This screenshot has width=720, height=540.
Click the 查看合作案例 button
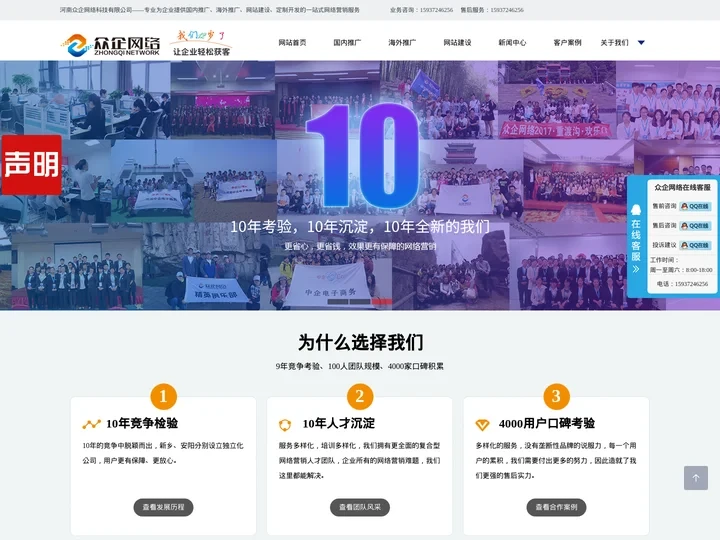coord(557,507)
